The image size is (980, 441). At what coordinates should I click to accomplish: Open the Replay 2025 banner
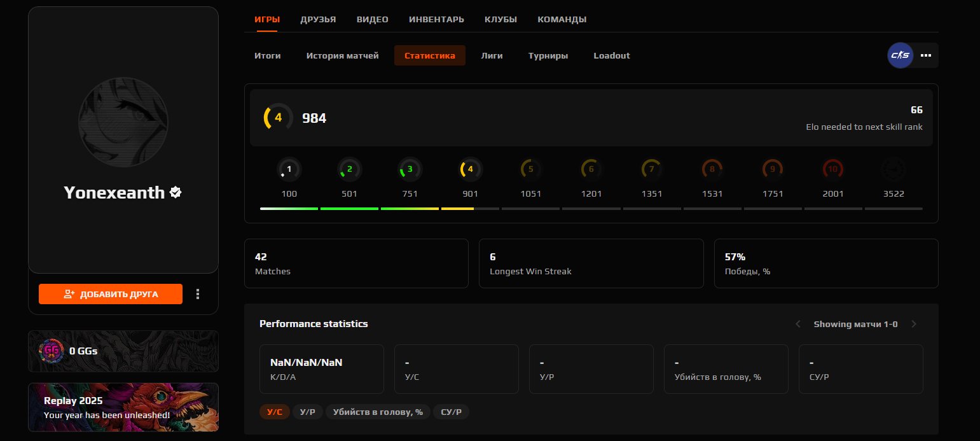tap(123, 407)
